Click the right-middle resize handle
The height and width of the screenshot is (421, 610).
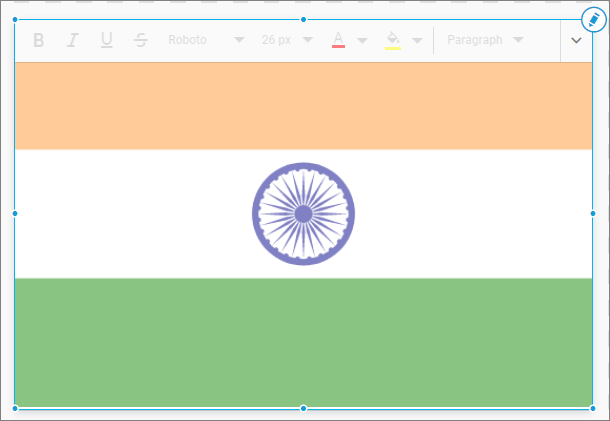(x=593, y=213)
